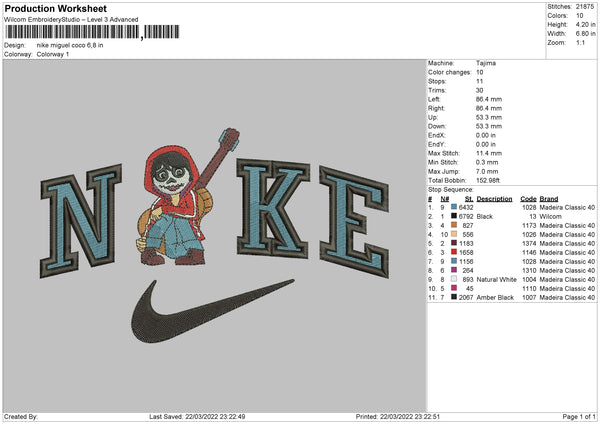Select the 'Black' description in row 2
The height and width of the screenshot is (424, 600).
484,217
